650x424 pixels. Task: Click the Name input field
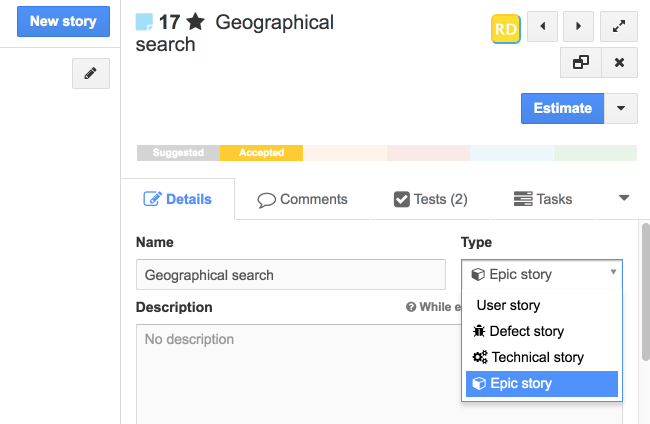pyautogui.click(x=290, y=275)
